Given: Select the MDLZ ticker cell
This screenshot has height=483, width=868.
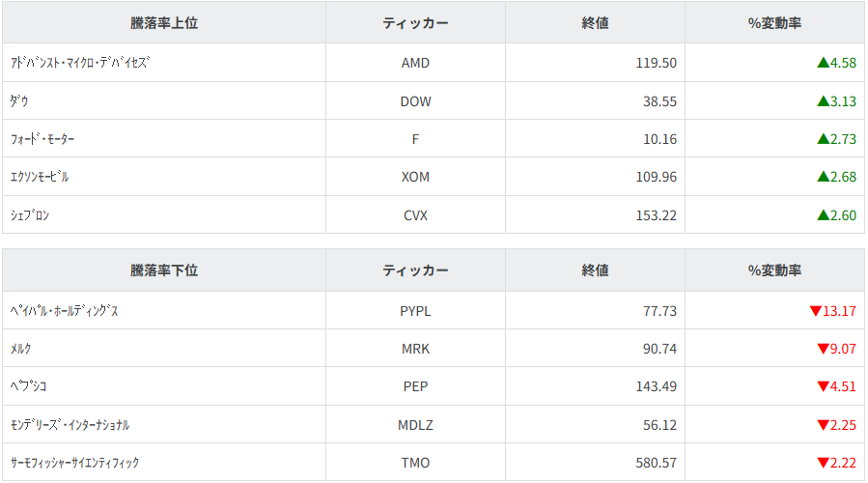Looking at the screenshot, I should click(415, 425).
